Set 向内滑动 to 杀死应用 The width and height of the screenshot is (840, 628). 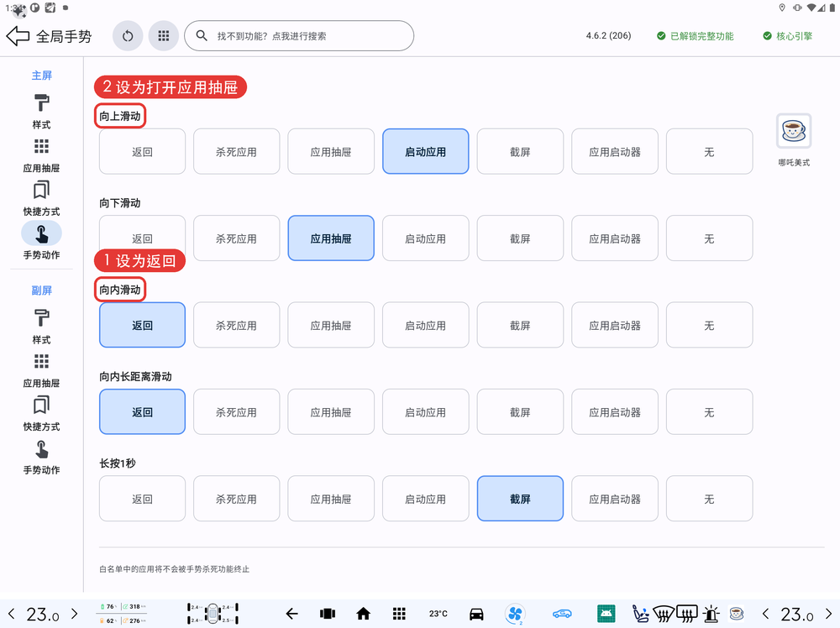pyautogui.click(x=236, y=325)
